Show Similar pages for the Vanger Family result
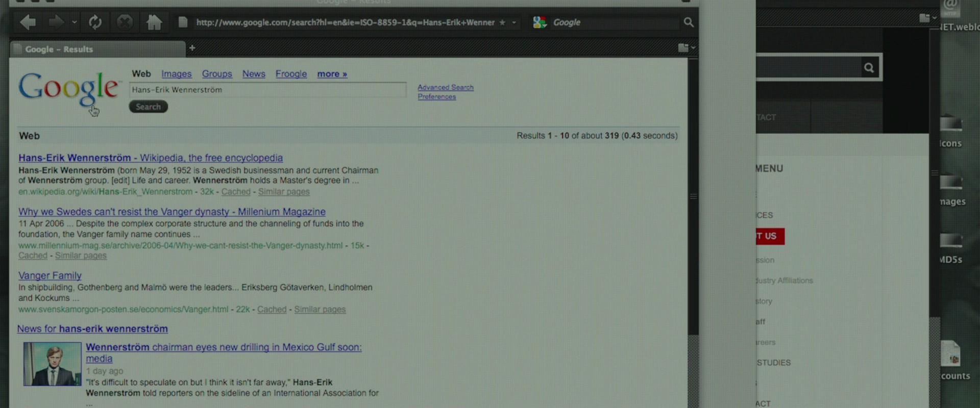The height and width of the screenshot is (408, 980). coord(320,310)
